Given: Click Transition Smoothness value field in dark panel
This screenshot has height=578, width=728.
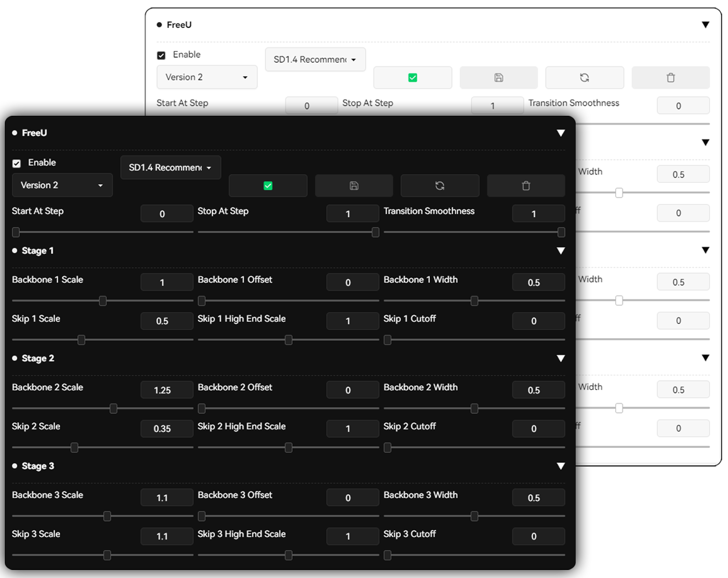Looking at the screenshot, I should coord(539,213).
